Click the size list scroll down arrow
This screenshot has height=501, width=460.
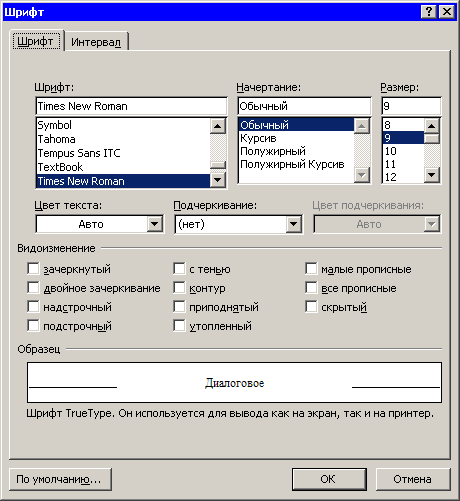point(432,174)
